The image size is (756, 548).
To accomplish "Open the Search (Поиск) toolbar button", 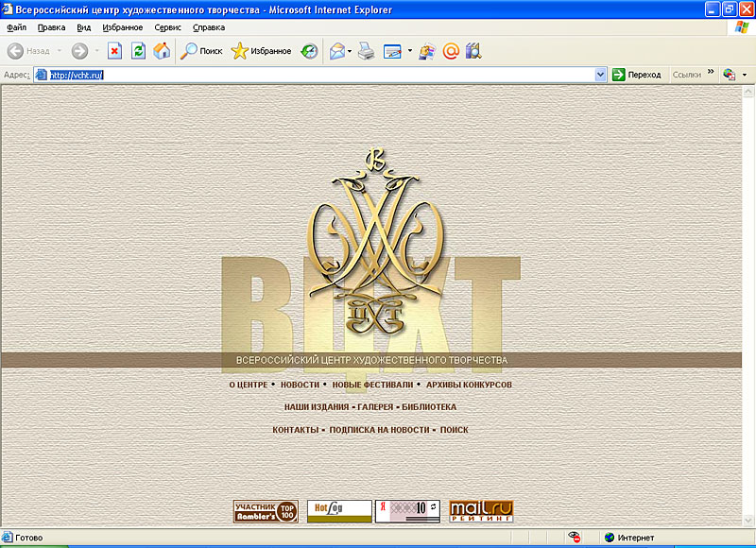I will point(201,51).
